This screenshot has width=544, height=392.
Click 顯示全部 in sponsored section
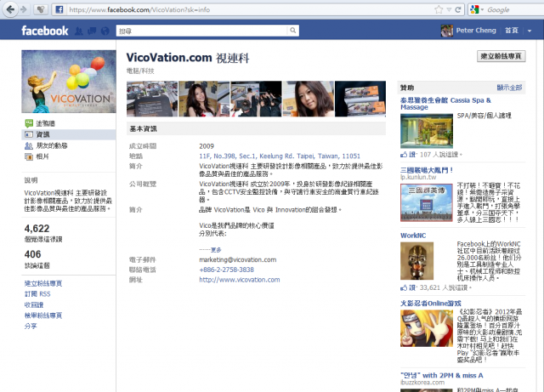click(x=509, y=88)
